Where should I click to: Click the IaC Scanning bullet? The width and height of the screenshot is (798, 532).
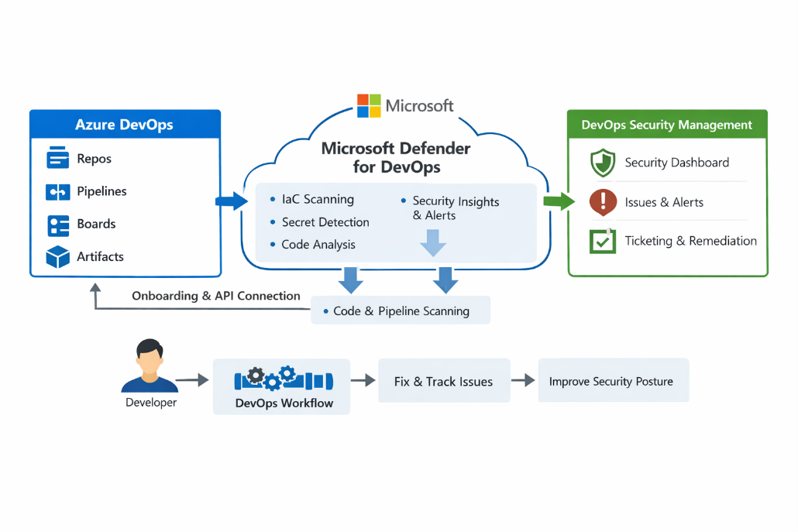click(x=312, y=199)
